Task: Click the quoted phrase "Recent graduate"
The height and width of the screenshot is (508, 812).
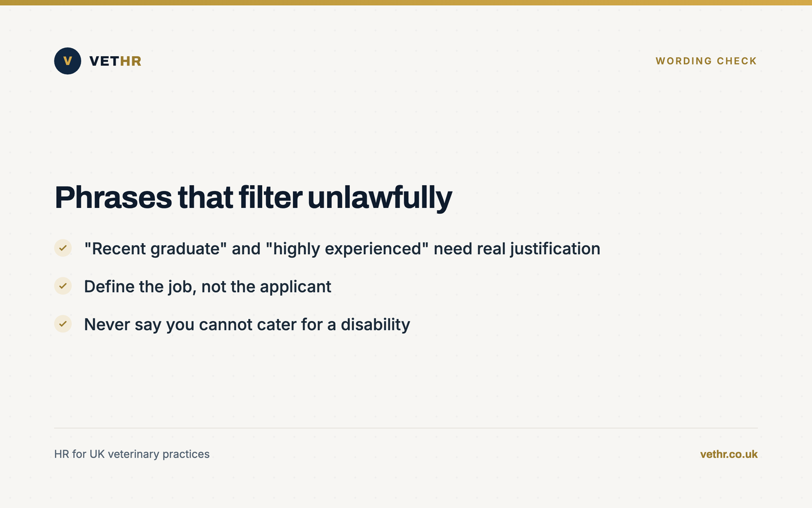Action: click(155, 248)
